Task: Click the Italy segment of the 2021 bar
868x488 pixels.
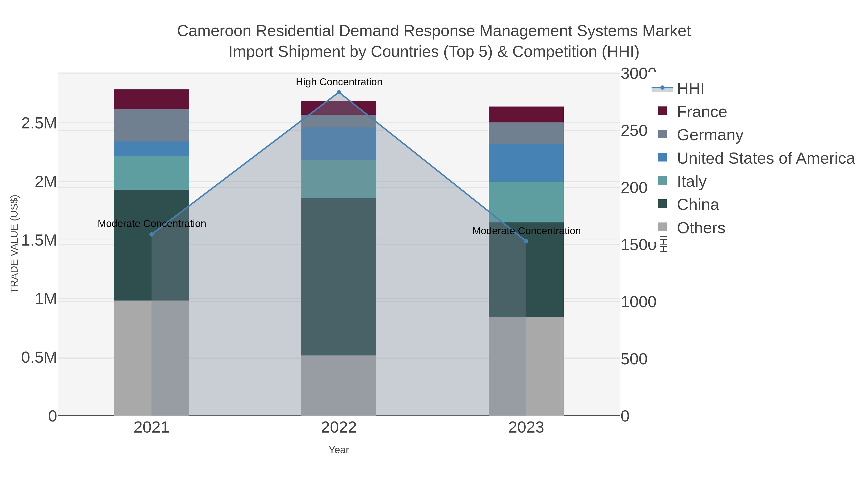Action: pyautogui.click(x=152, y=173)
